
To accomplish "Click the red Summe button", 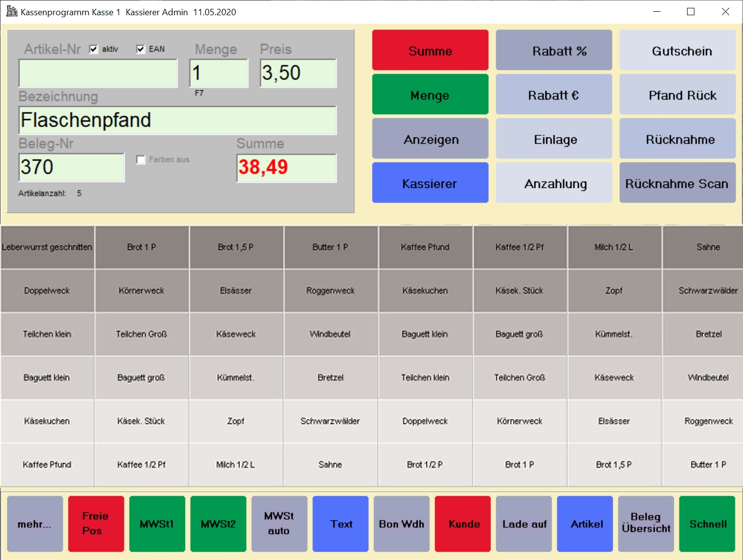I will pyautogui.click(x=430, y=51).
